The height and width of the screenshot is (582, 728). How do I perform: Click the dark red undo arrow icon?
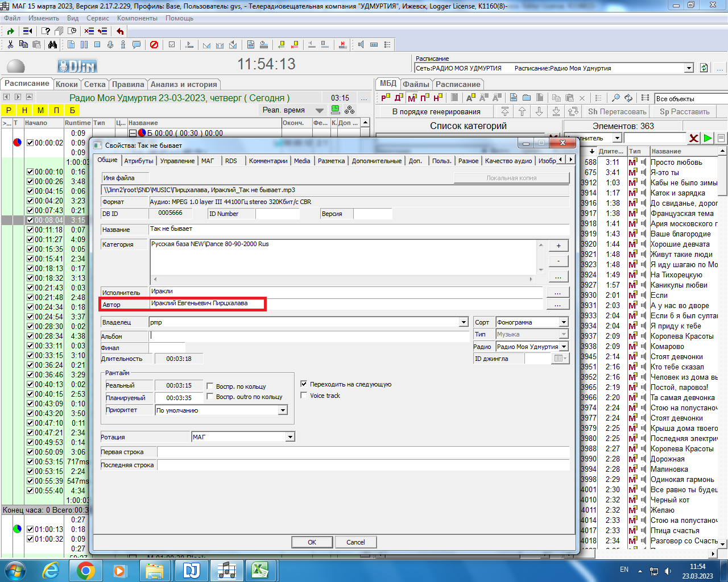(x=120, y=31)
